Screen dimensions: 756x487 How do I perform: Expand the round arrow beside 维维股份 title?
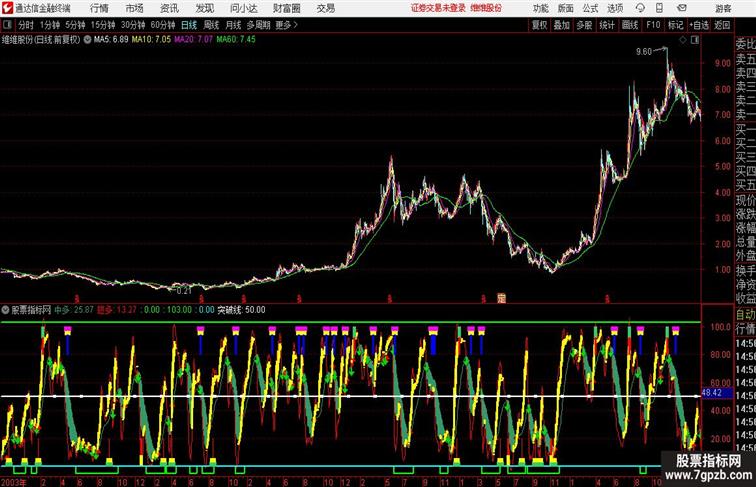(87, 40)
